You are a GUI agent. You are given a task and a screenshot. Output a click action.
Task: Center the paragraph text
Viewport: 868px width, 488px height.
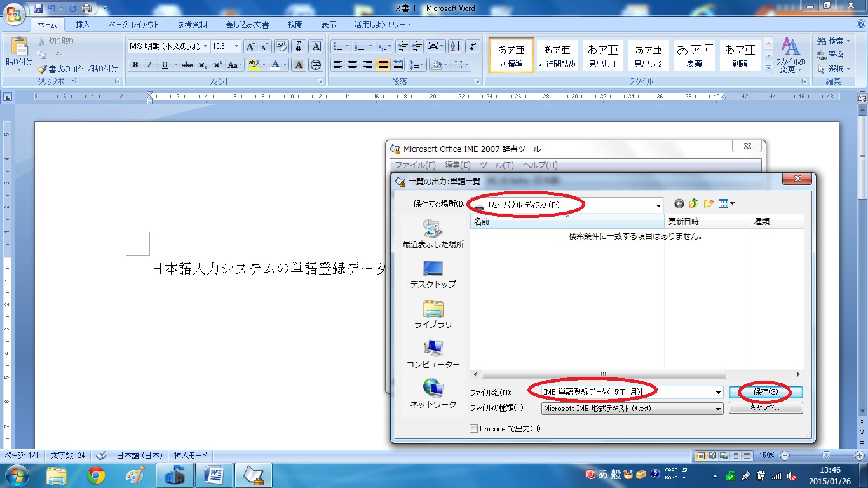tap(353, 65)
